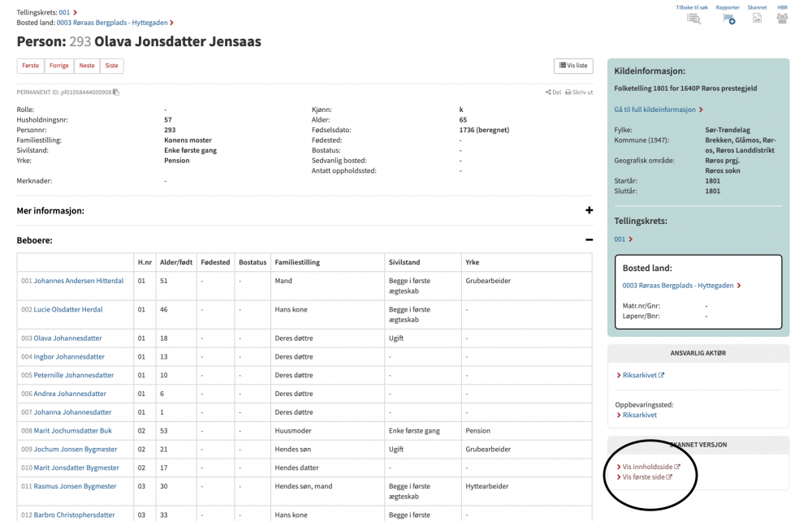Open resident Johannes Andersen Hitterdal
Viewport: 812px width, 521px height.
pos(78,281)
